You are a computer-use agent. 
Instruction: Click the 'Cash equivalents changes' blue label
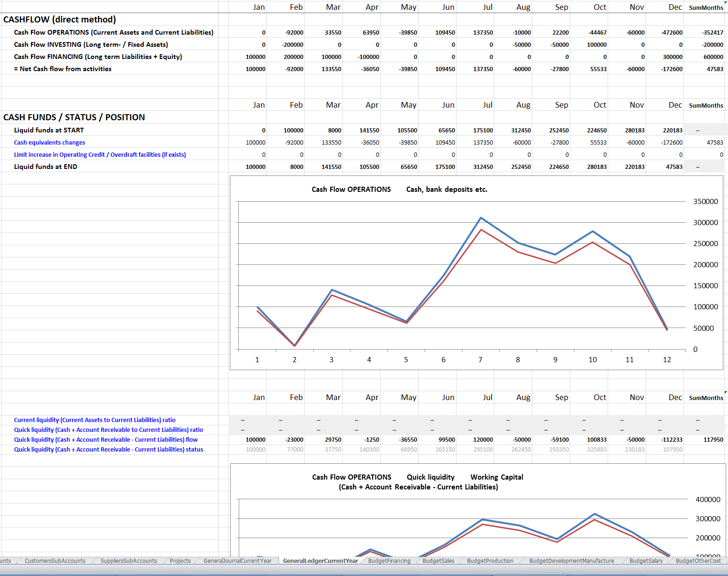pyautogui.click(x=50, y=143)
